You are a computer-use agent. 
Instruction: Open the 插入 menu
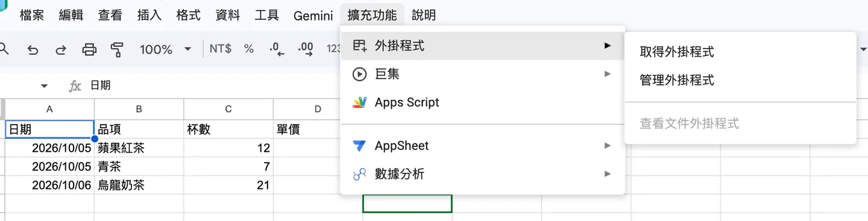click(149, 15)
